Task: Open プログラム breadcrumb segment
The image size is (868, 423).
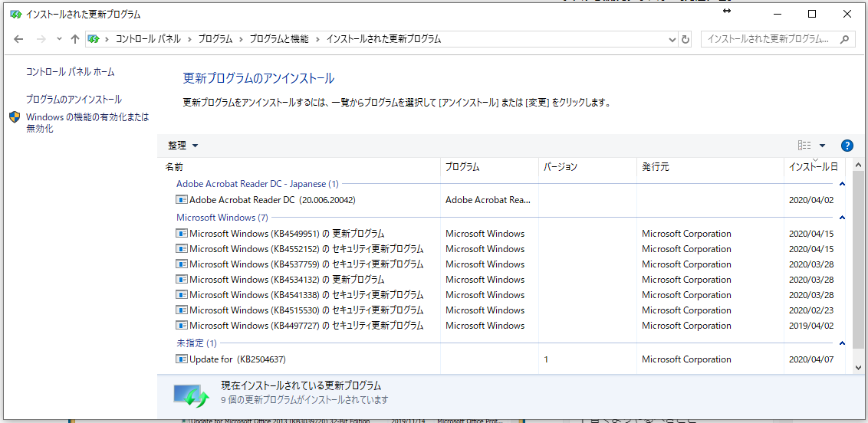Action: tap(215, 39)
